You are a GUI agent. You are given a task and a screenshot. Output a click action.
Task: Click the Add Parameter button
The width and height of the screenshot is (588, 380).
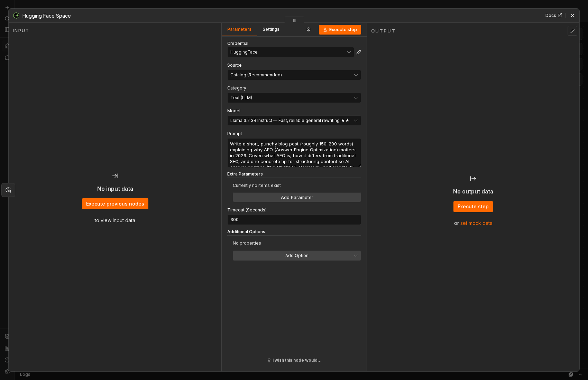click(x=297, y=197)
